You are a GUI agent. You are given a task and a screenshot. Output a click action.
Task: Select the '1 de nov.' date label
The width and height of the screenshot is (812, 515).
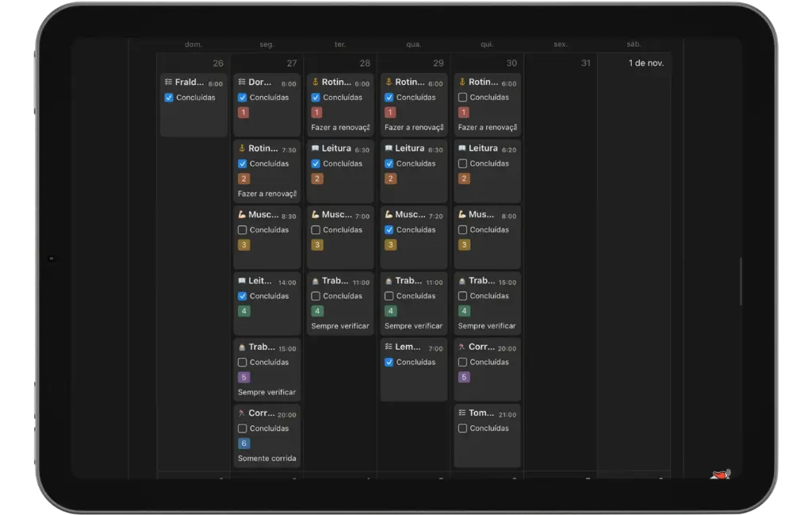pyautogui.click(x=646, y=63)
